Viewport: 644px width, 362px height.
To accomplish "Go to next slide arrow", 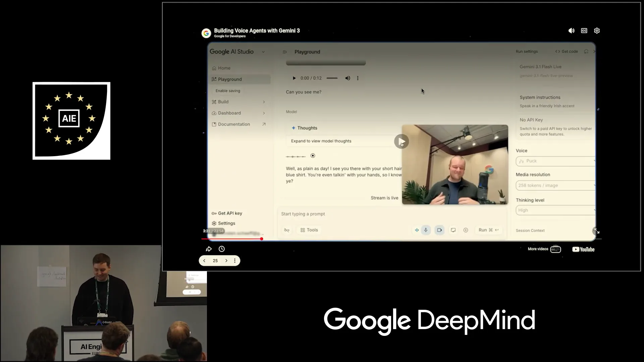I will 226,261.
